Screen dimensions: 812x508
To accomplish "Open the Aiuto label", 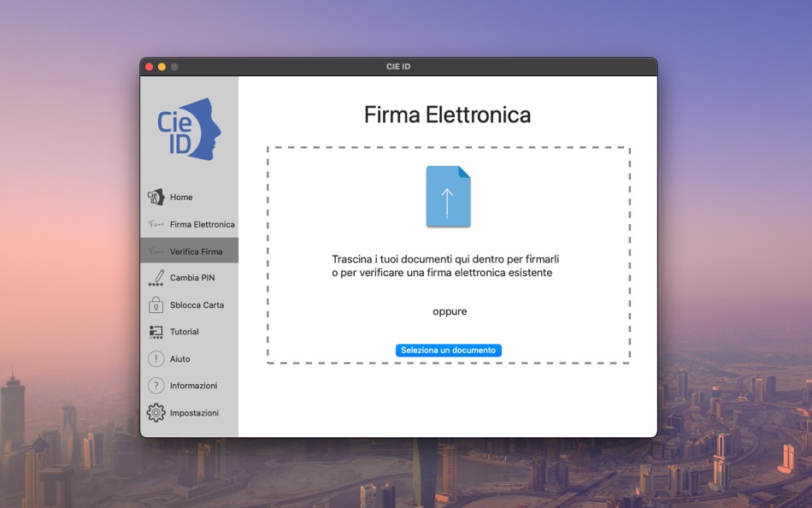I will (179, 358).
